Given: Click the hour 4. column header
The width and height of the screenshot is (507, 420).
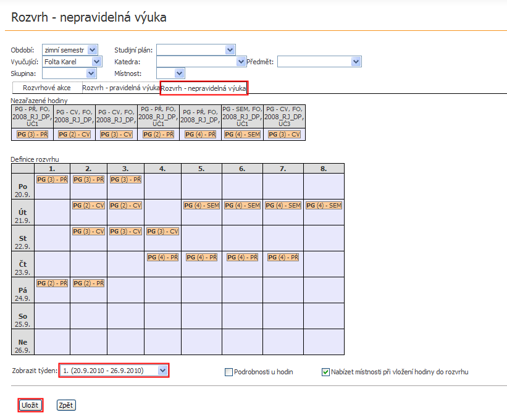Looking at the screenshot, I should 162,169.
